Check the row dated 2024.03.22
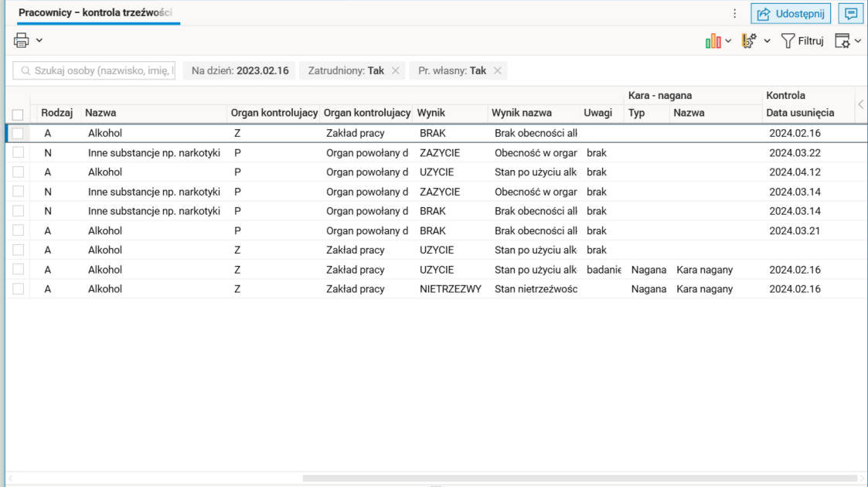The height and width of the screenshot is (487, 868). (x=18, y=153)
